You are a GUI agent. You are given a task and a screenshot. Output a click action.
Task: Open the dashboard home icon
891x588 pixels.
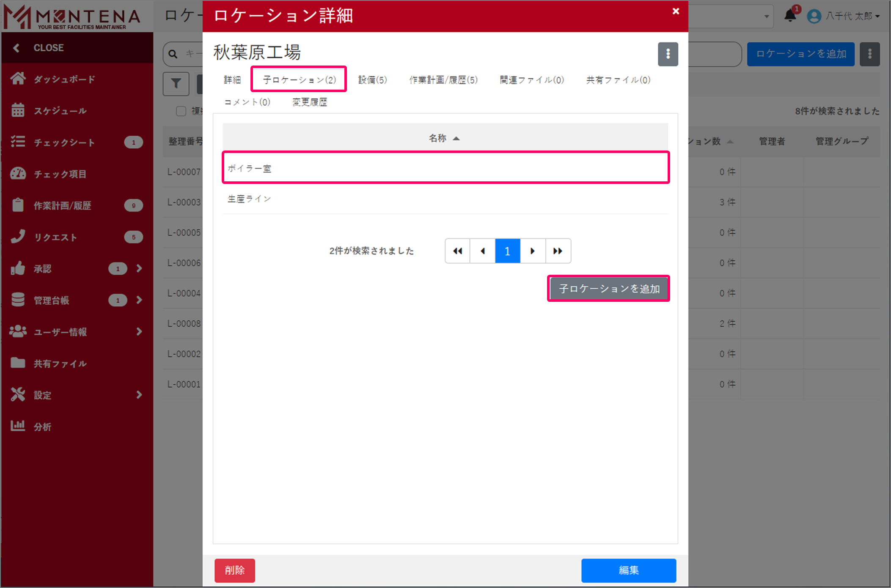point(18,79)
